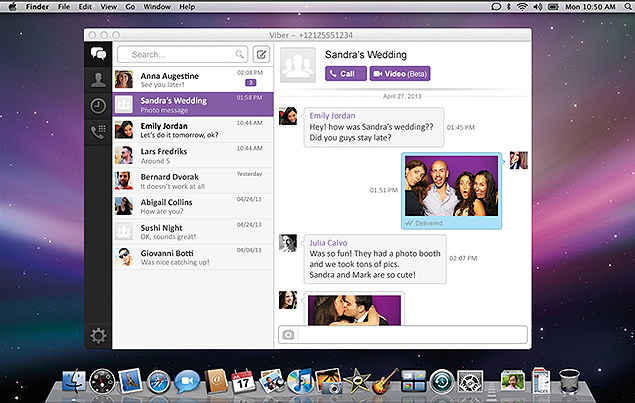The height and width of the screenshot is (403, 635).
Task: Open Abigail Collins conversation
Action: (193, 206)
